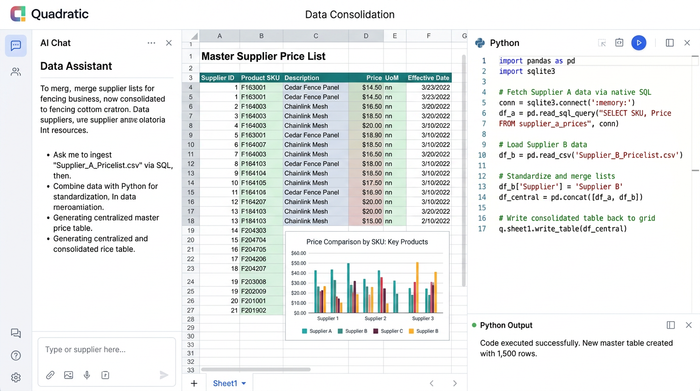Open the help question mark icon

click(x=16, y=355)
